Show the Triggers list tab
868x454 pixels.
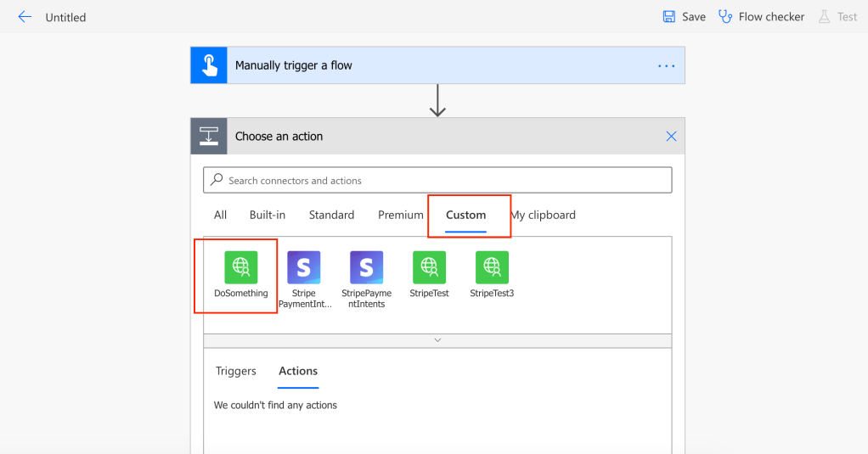tap(235, 371)
